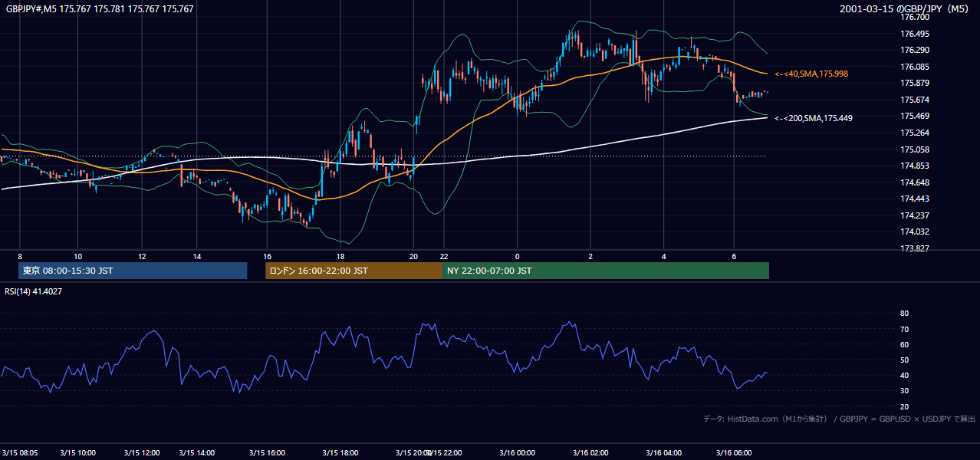Click the price axis value 174.853
This screenshot has width=980, height=460.
(915, 166)
